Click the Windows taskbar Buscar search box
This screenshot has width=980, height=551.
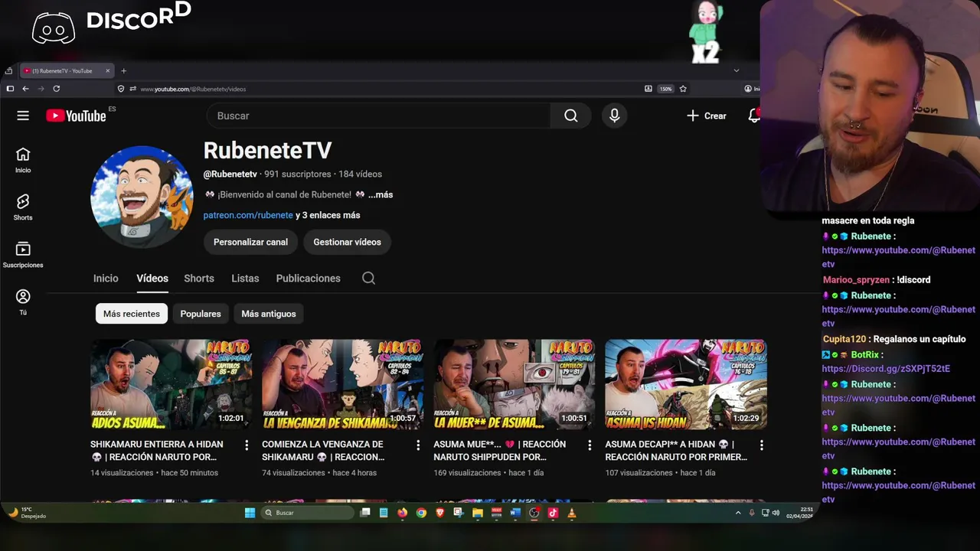tap(306, 513)
